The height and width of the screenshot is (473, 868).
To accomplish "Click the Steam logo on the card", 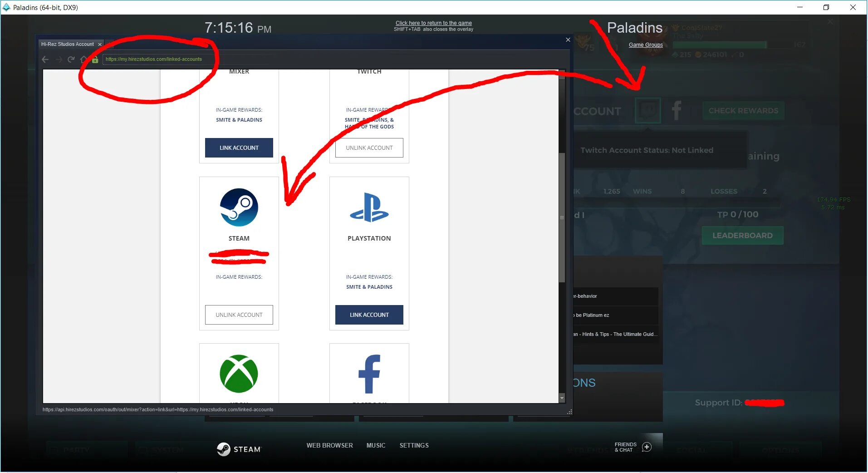I will tap(239, 207).
